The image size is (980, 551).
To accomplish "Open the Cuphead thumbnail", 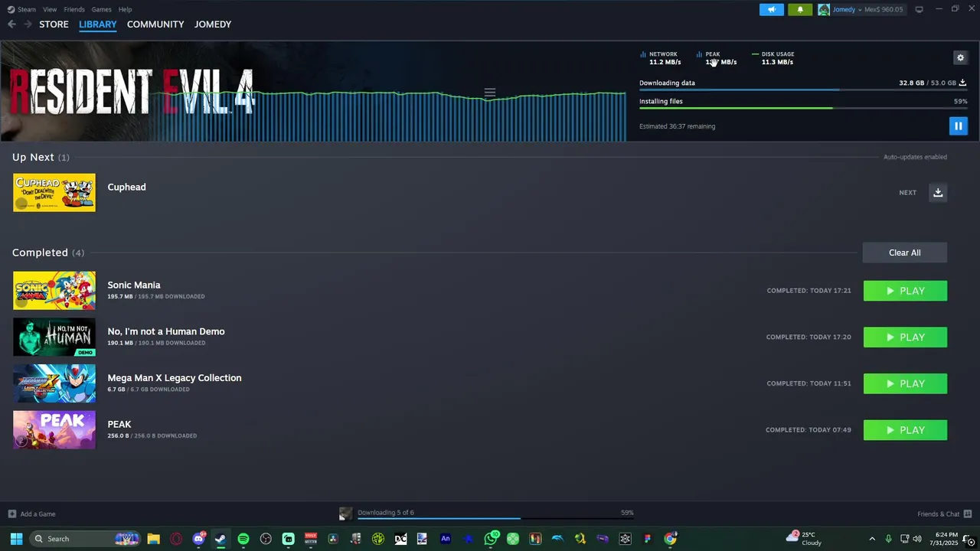I will 54,192.
